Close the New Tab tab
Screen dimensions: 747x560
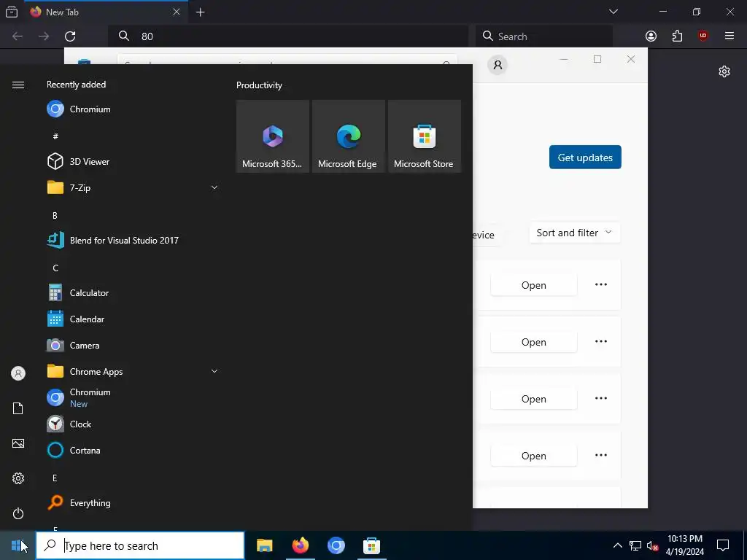coord(177,12)
